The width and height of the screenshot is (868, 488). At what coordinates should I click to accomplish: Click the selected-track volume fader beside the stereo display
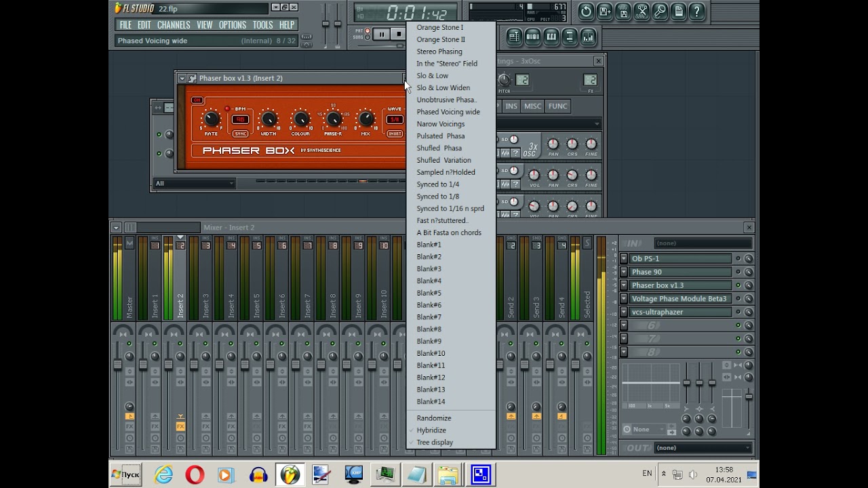(749, 396)
